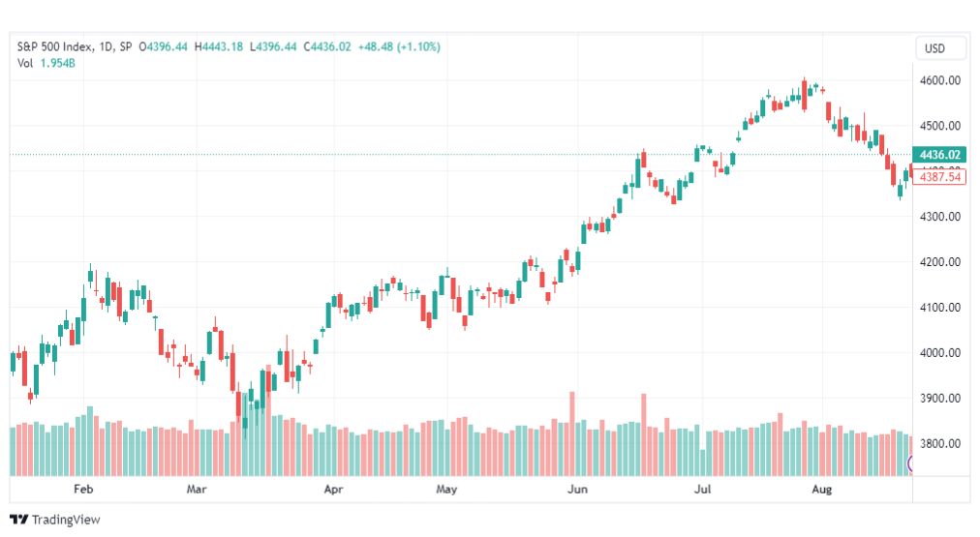The image size is (980, 537).
Task: Select the Vol indicator label
Action: pyautogui.click(x=25, y=63)
